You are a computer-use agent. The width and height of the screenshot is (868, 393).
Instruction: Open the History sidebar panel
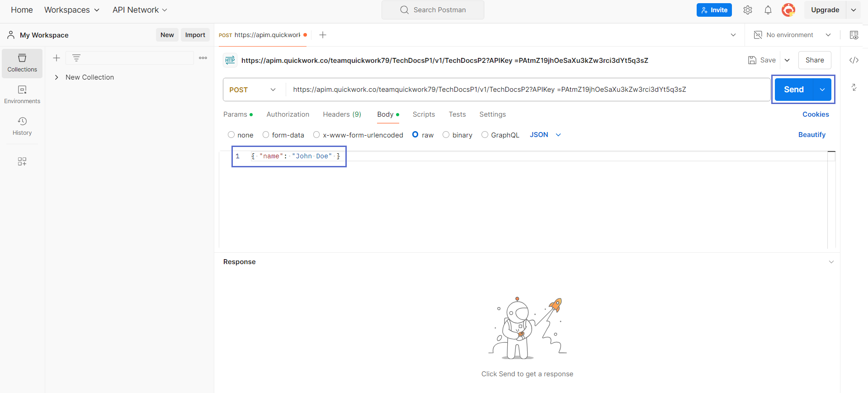pyautogui.click(x=22, y=127)
